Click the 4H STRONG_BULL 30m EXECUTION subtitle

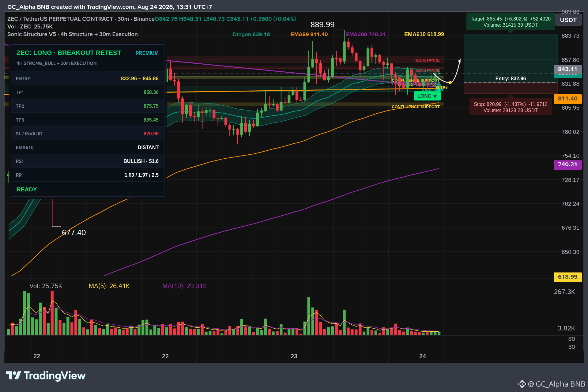[x=56, y=63]
